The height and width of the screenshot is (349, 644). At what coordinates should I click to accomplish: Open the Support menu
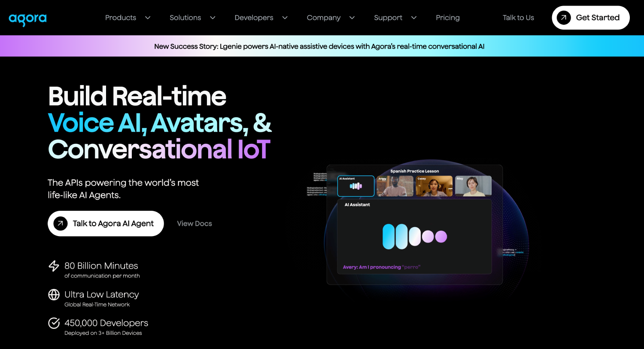click(388, 18)
